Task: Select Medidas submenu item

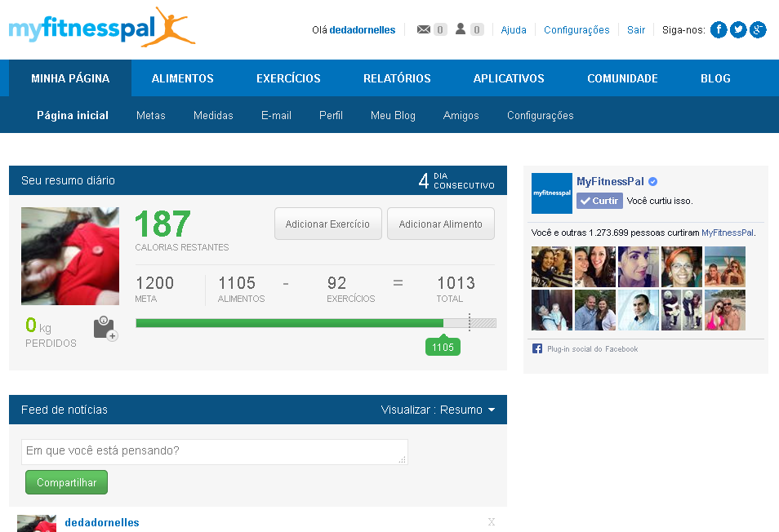Action: [x=213, y=115]
